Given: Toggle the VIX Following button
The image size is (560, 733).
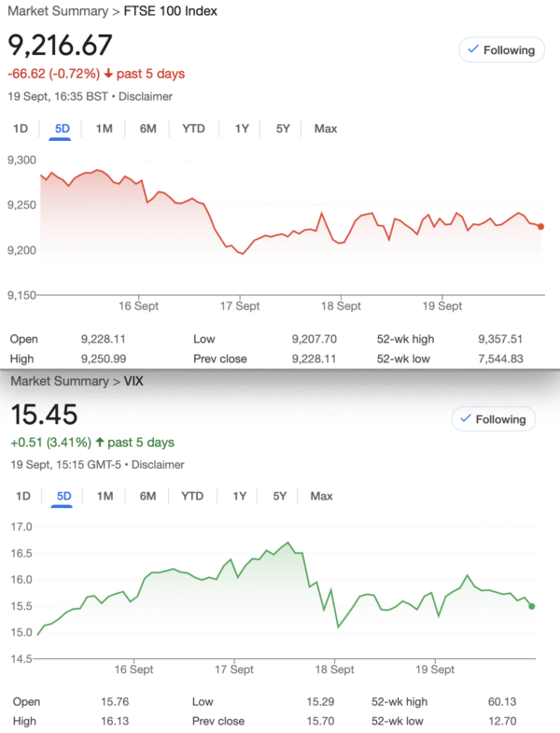Looking at the screenshot, I should (x=494, y=419).
